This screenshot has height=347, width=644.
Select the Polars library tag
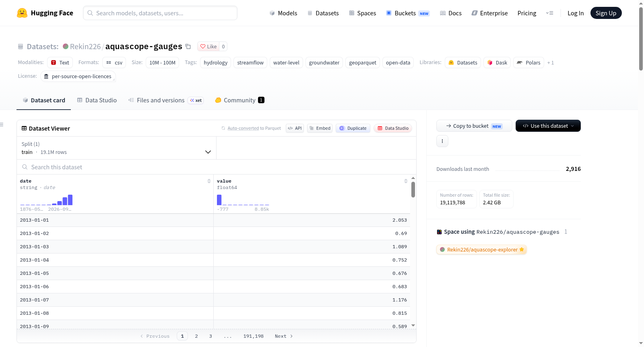point(528,62)
